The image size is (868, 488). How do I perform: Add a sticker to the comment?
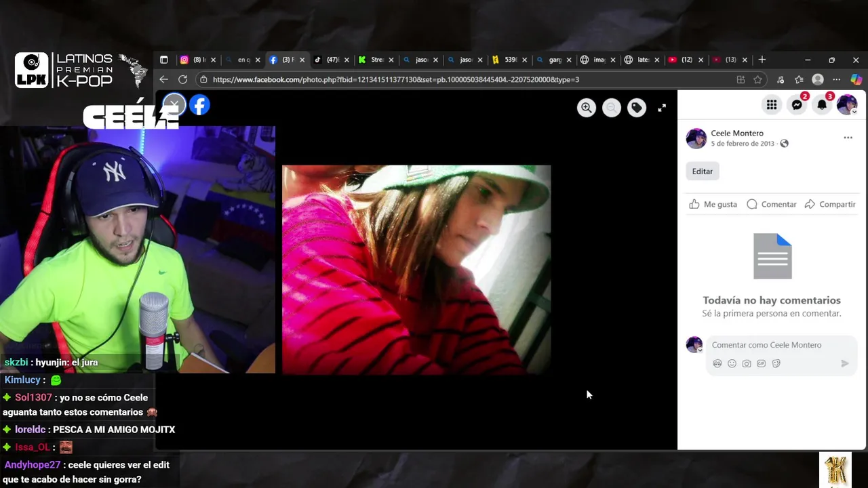point(776,364)
